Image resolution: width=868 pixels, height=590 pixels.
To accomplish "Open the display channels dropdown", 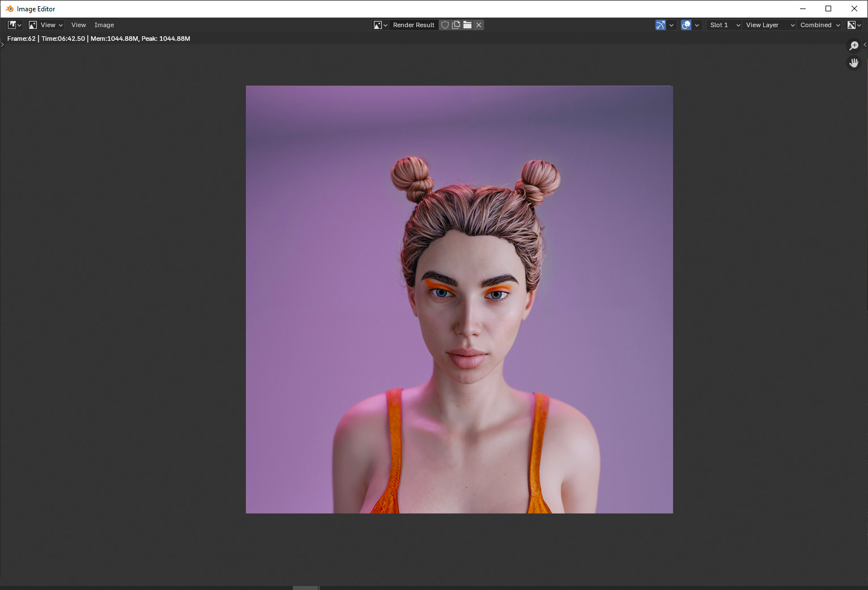I will [854, 25].
